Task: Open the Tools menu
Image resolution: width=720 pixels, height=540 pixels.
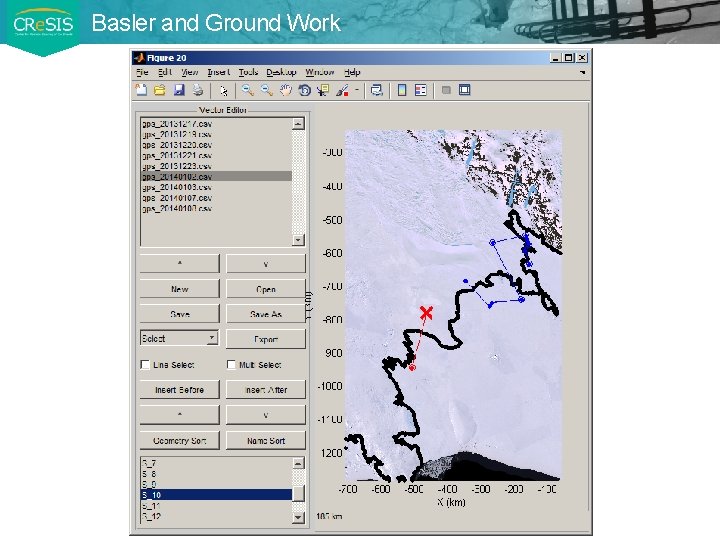Action: [248, 72]
